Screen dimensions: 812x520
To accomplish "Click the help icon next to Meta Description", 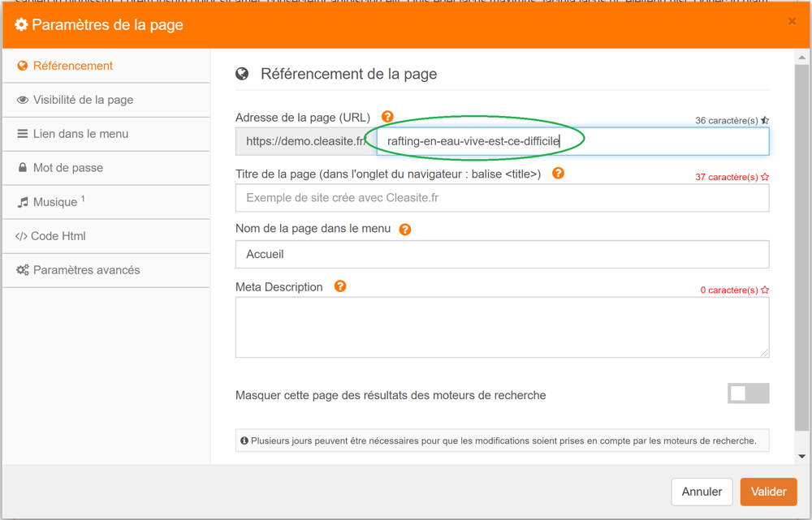I will click(340, 286).
